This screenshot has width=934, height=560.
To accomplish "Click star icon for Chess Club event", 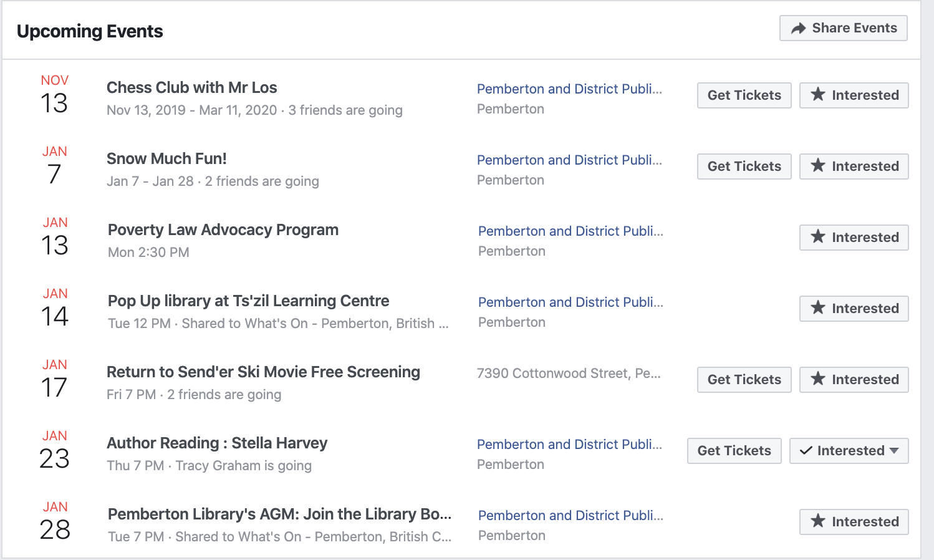I will point(818,95).
